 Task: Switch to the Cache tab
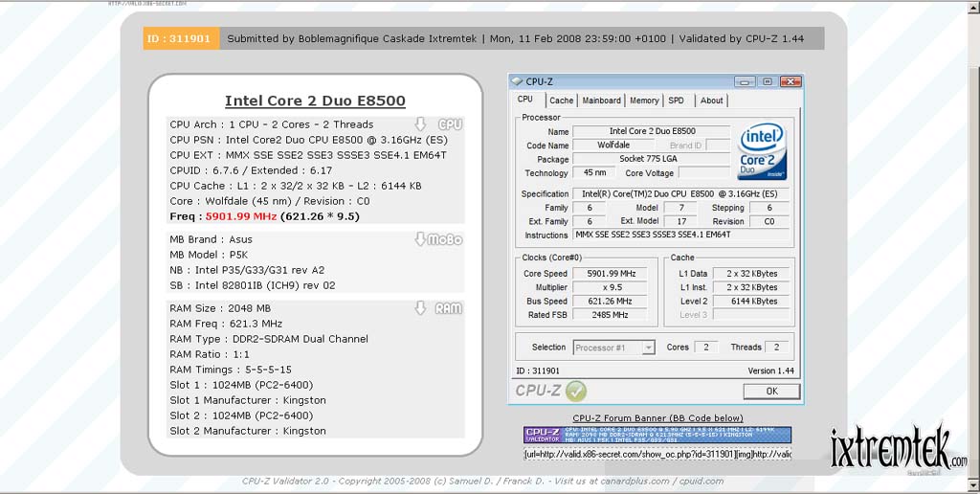(x=561, y=101)
